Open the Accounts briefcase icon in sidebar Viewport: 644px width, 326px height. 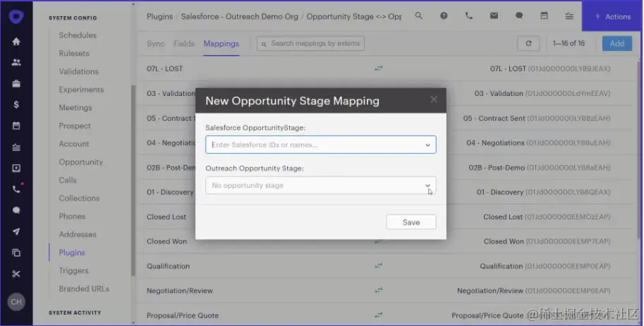(16, 83)
